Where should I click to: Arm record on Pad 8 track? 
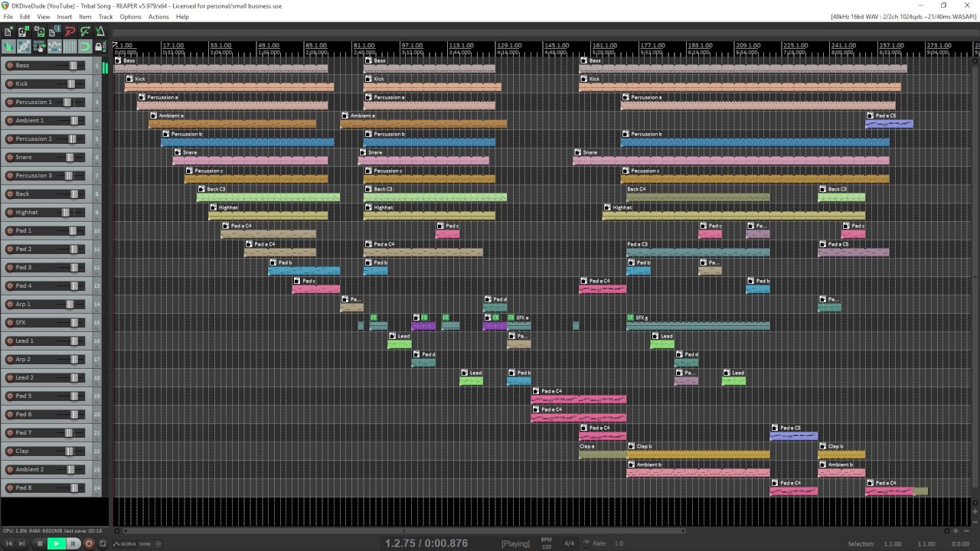tap(10, 488)
